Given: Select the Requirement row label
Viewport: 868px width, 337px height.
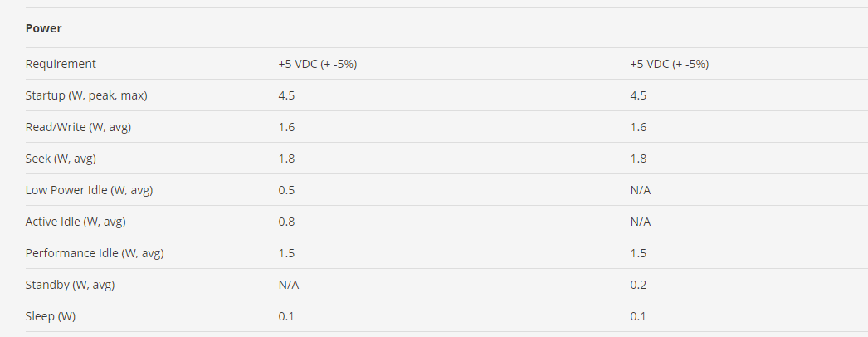Looking at the screenshot, I should pyautogui.click(x=61, y=64).
